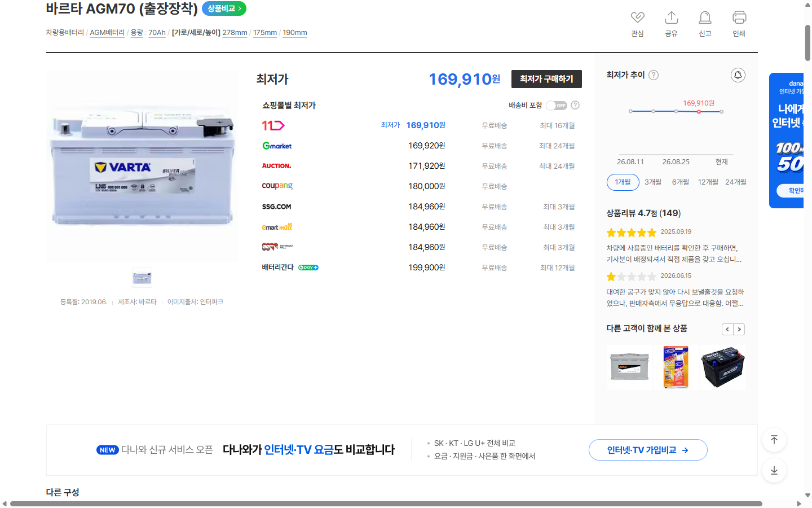
Task: Open the coupang mall logo
Action: click(x=277, y=186)
